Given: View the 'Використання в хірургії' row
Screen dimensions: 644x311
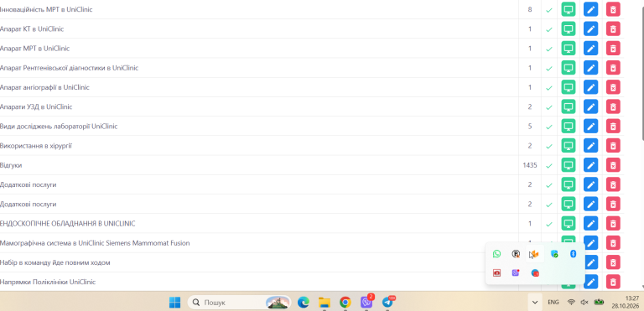Looking at the screenshot, I should [x=569, y=145].
